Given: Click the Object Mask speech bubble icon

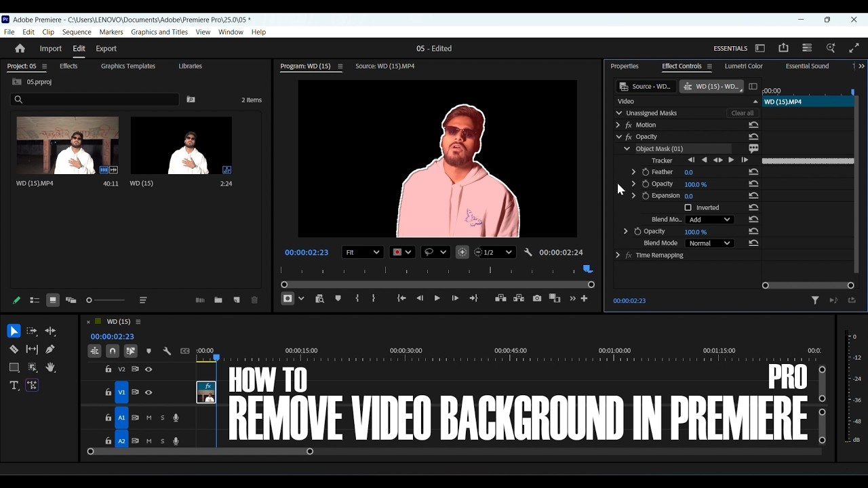Looking at the screenshot, I should 753,148.
